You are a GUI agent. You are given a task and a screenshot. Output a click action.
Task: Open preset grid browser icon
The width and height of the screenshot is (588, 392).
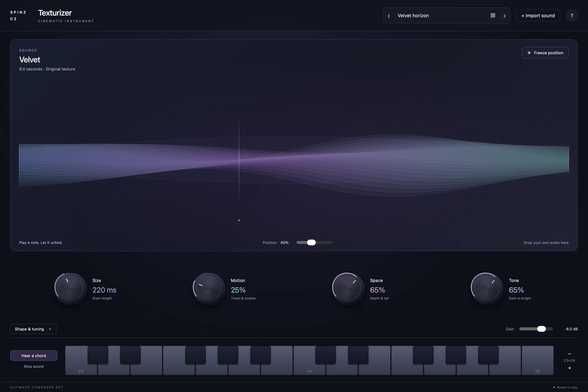point(493,15)
